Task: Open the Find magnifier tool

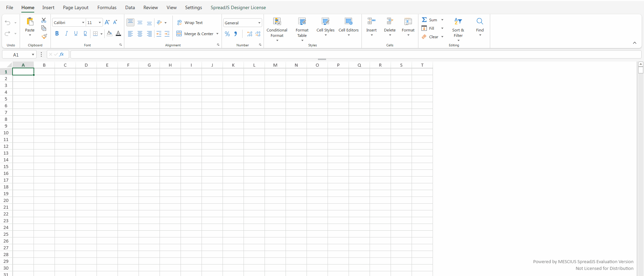Action: click(x=480, y=21)
